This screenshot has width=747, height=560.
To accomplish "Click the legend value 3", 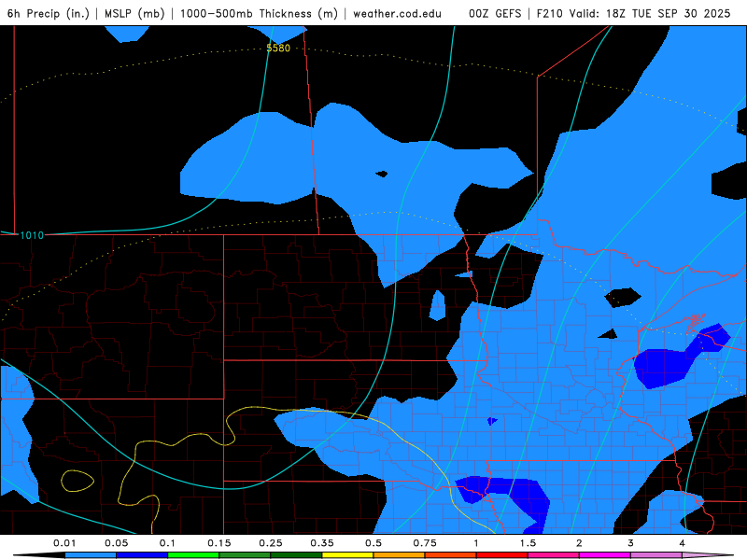I will [x=631, y=543].
